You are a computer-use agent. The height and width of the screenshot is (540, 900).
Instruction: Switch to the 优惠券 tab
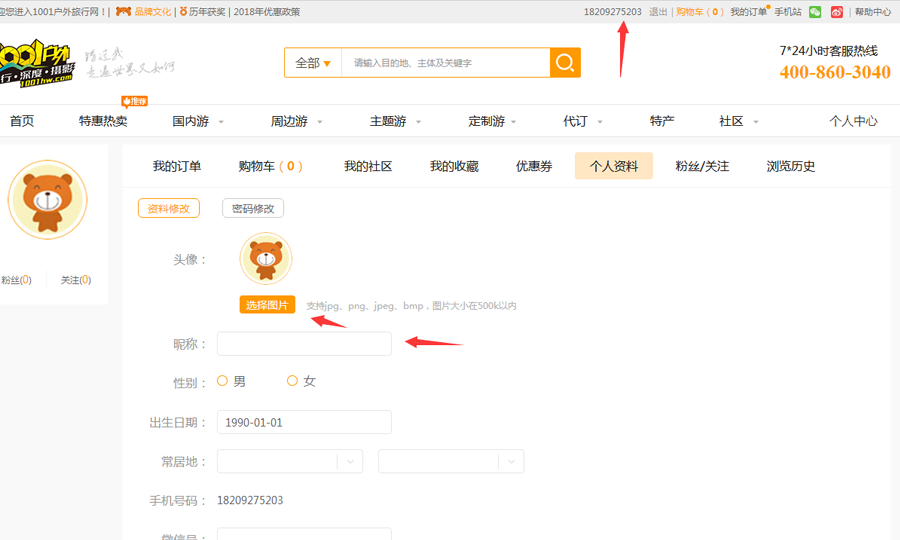click(x=534, y=166)
